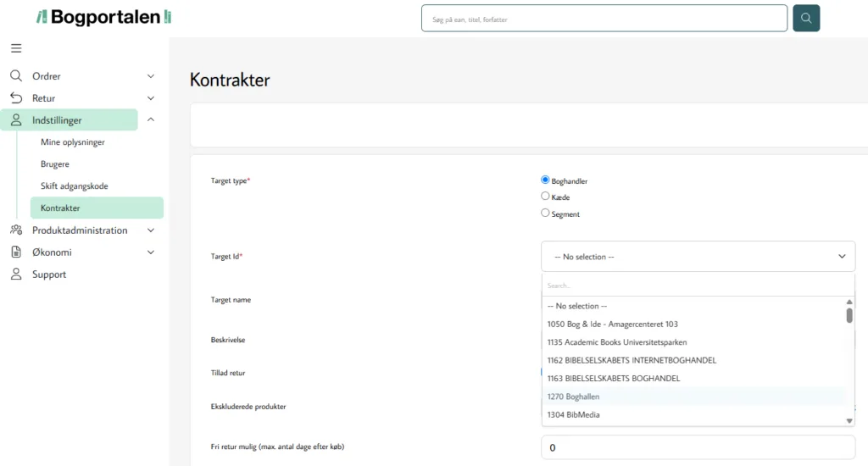Expand the Ordrer menu chevron

pyautogui.click(x=151, y=75)
